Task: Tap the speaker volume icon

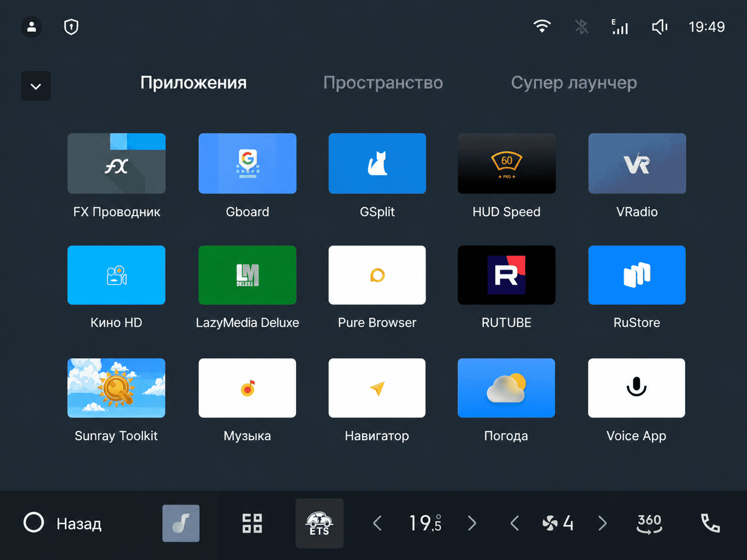Action: click(660, 27)
